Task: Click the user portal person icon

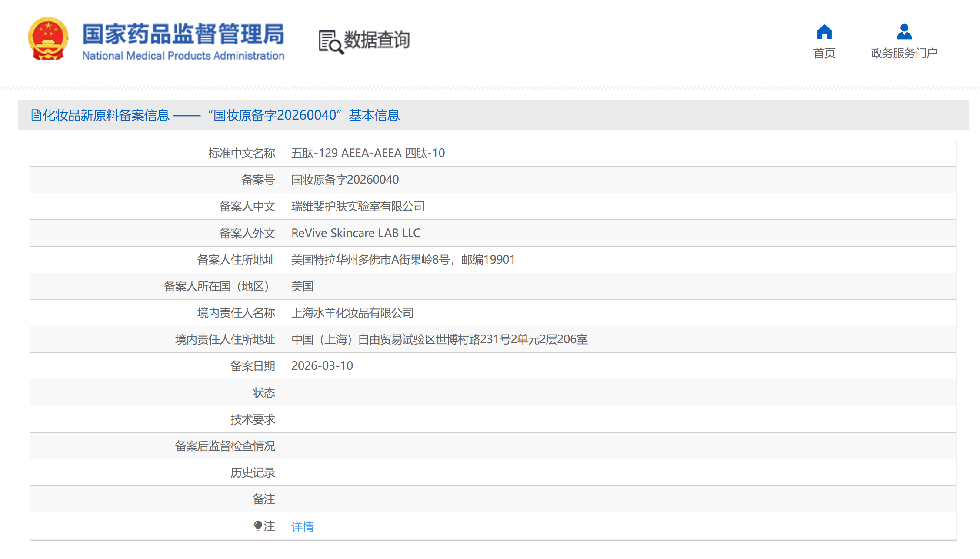Action: click(904, 32)
